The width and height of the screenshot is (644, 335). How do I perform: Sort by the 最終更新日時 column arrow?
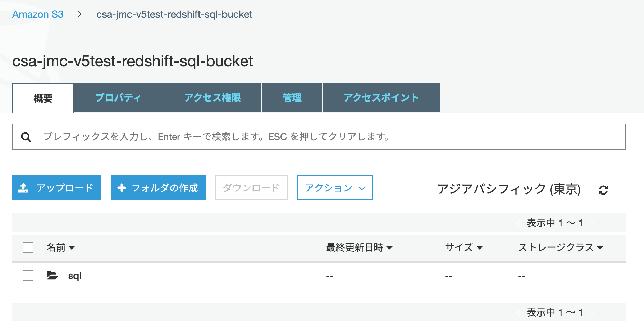(x=390, y=248)
